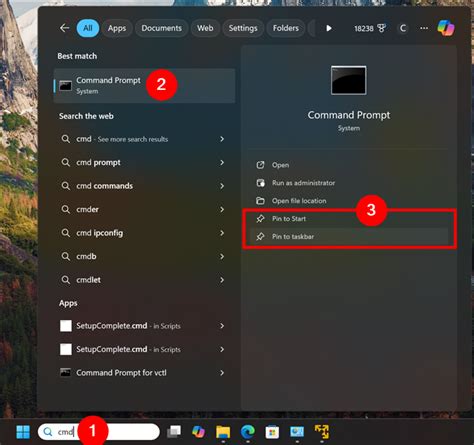Open File Explorer from the taskbar

[x=223, y=432]
